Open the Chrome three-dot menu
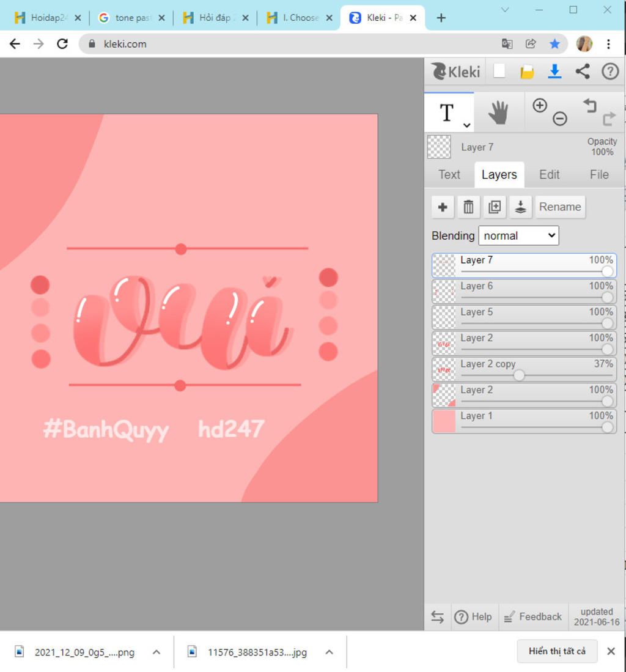This screenshot has height=672, width=626. [x=608, y=43]
